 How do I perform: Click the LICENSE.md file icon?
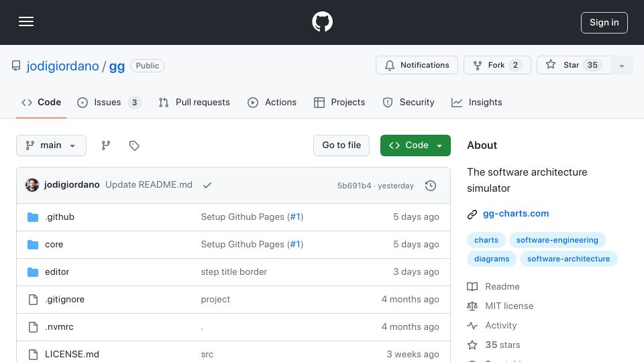(33, 355)
